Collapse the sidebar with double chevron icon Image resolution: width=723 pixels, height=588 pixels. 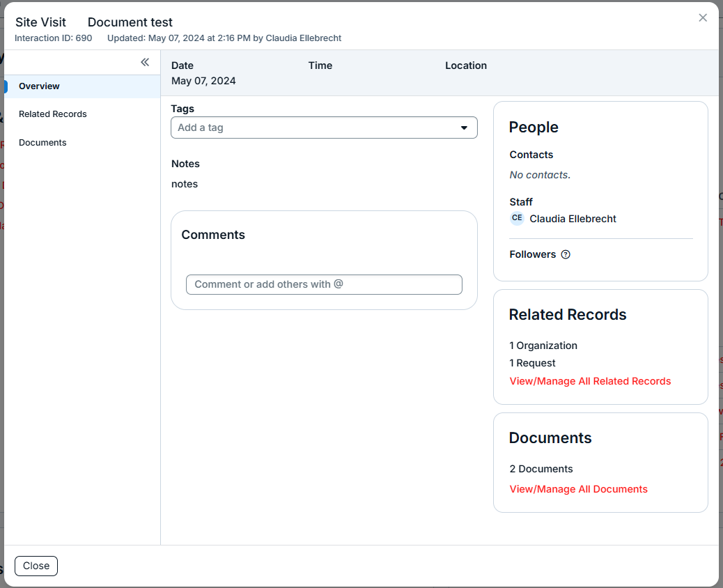click(x=145, y=62)
